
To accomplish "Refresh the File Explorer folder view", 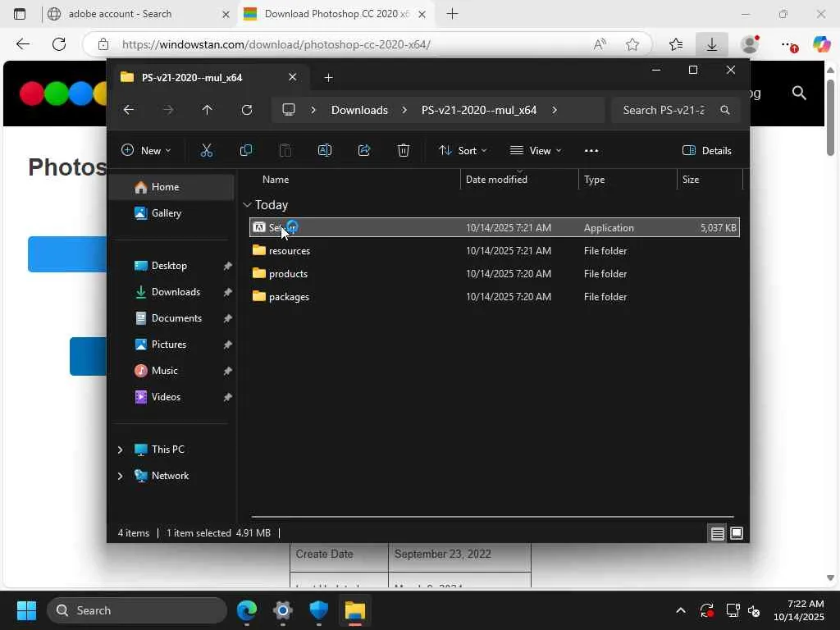I will [x=246, y=110].
